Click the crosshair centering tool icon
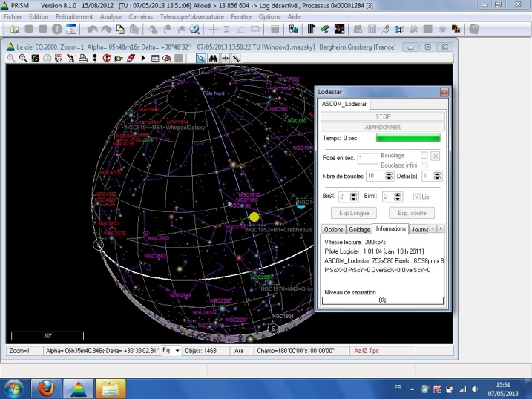Screen dimensions: 532x399 coord(225,58)
